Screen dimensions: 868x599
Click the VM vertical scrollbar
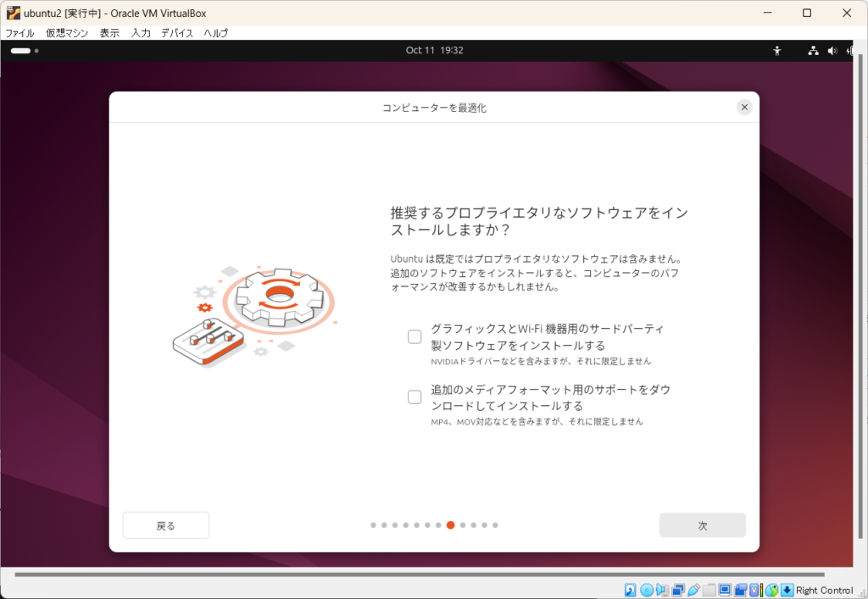860,296
